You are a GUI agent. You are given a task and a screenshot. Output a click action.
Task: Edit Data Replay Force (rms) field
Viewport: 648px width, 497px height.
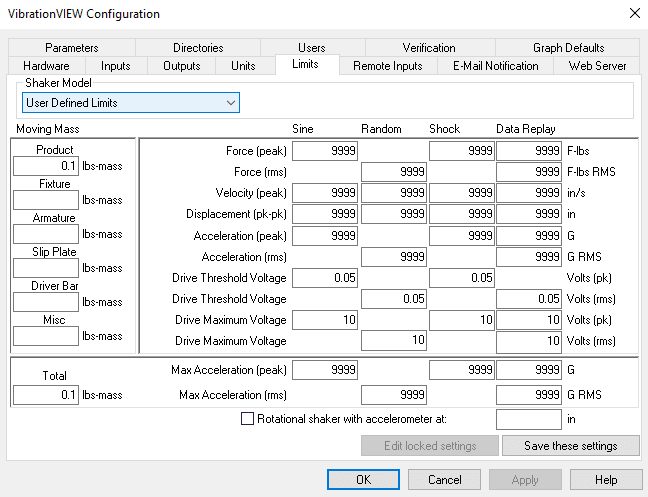click(x=529, y=172)
